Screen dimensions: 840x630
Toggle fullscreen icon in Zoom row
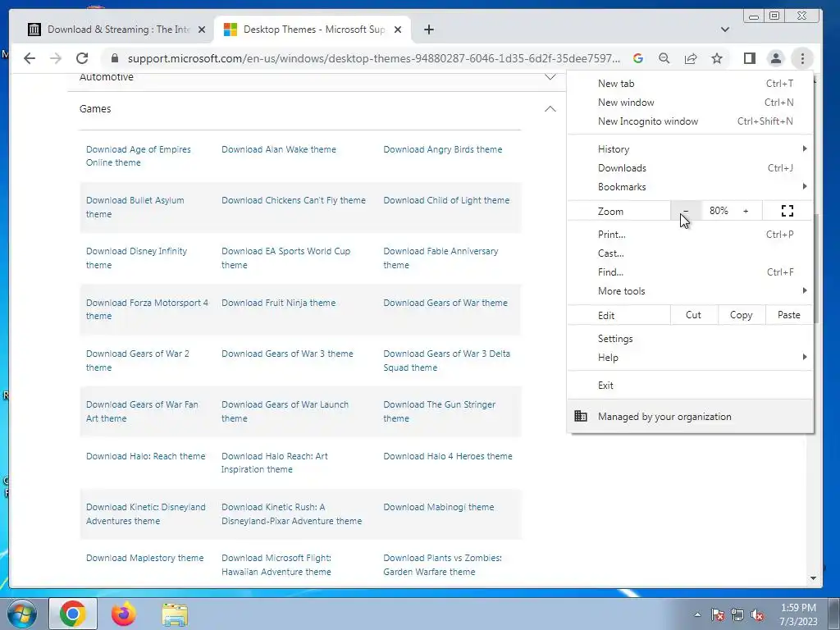point(787,211)
